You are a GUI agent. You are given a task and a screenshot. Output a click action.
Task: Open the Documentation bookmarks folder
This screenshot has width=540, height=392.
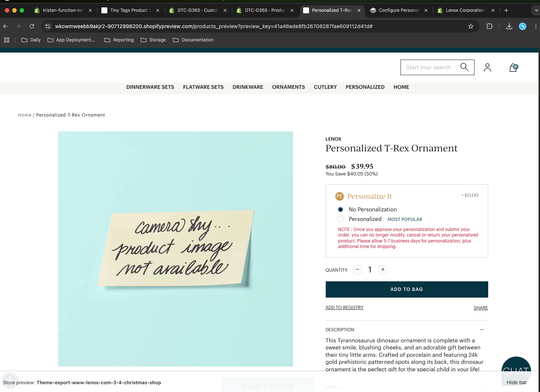click(193, 40)
